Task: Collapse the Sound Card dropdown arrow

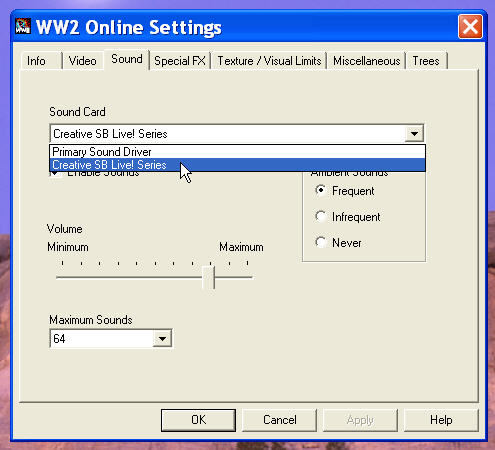Action: 414,134
